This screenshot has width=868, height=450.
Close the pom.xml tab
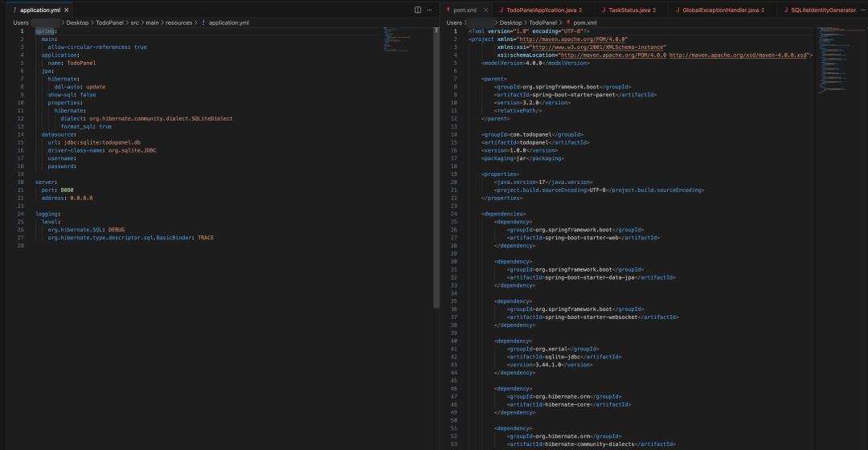click(485, 10)
